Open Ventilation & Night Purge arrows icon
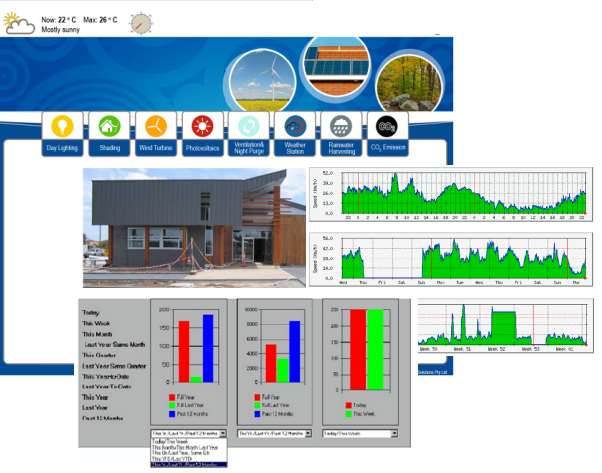602x473 pixels. click(x=249, y=126)
